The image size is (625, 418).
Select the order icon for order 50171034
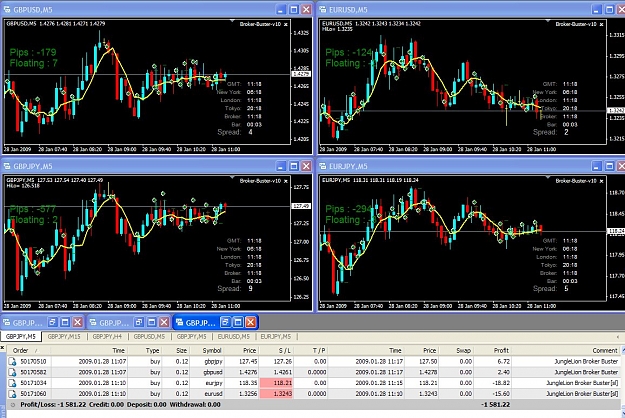[x=12, y=383]
